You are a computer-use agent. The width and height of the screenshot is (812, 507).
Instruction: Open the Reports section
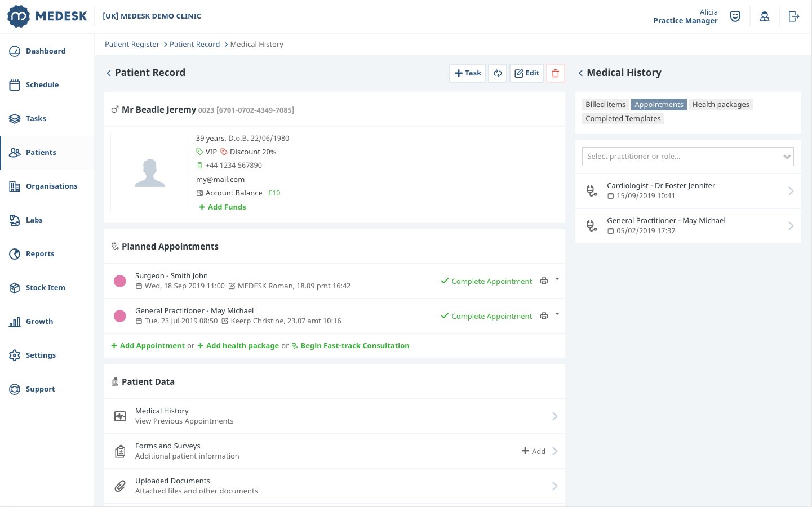point(40,253)
